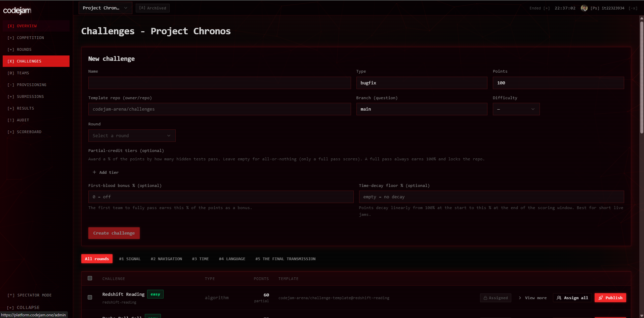This screenshot has width=644, height=318.
Task: Click the codejam logo
Action: pyautogui.click(x=17, y=11)
